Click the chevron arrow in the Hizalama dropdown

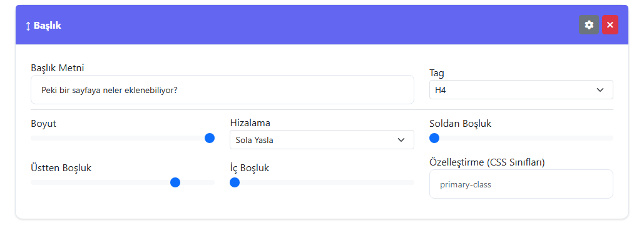pos(401,140)
